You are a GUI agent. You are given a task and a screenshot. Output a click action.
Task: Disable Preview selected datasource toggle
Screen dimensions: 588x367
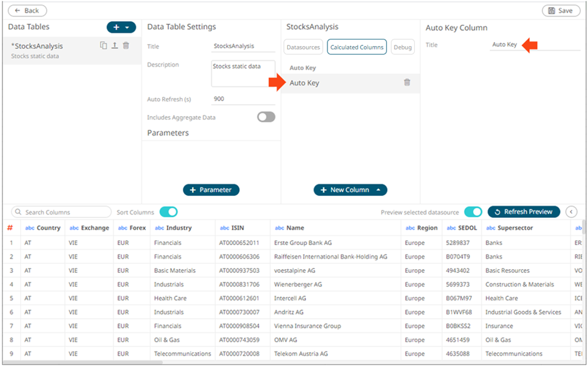click(473, 212)
